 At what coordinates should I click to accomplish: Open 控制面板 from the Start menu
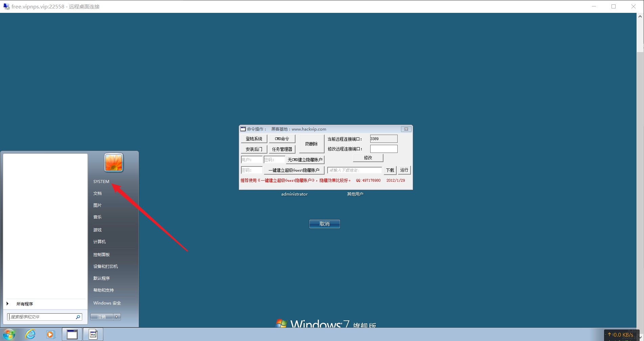click(102, 255)
